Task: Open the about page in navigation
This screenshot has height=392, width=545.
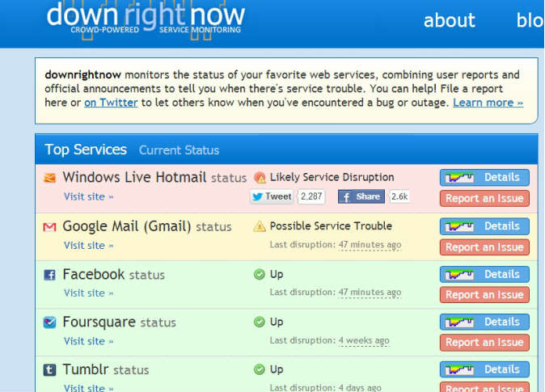Action: 450,20
